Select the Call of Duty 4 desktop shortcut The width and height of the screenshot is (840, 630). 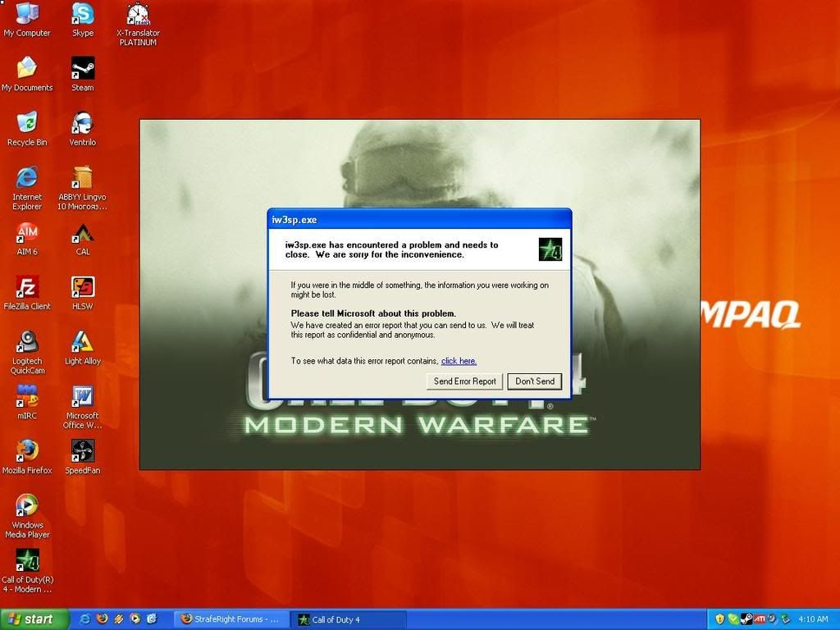(x=27, y=571)
